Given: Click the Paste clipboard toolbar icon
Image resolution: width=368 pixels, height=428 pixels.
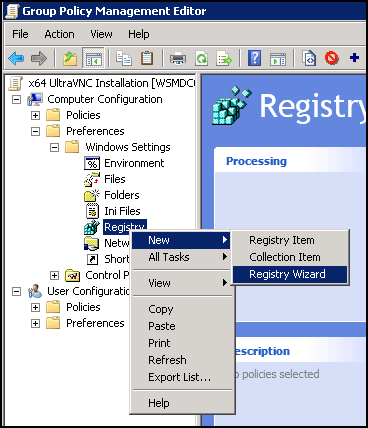Looking at the screenshot, I should [147, 58].
